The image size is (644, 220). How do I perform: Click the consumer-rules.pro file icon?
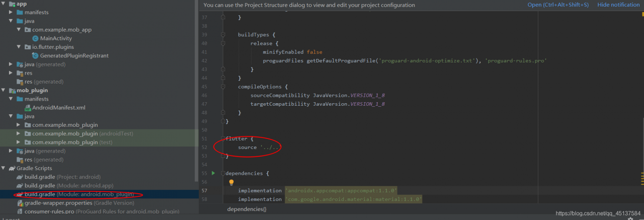pos(20,211)
